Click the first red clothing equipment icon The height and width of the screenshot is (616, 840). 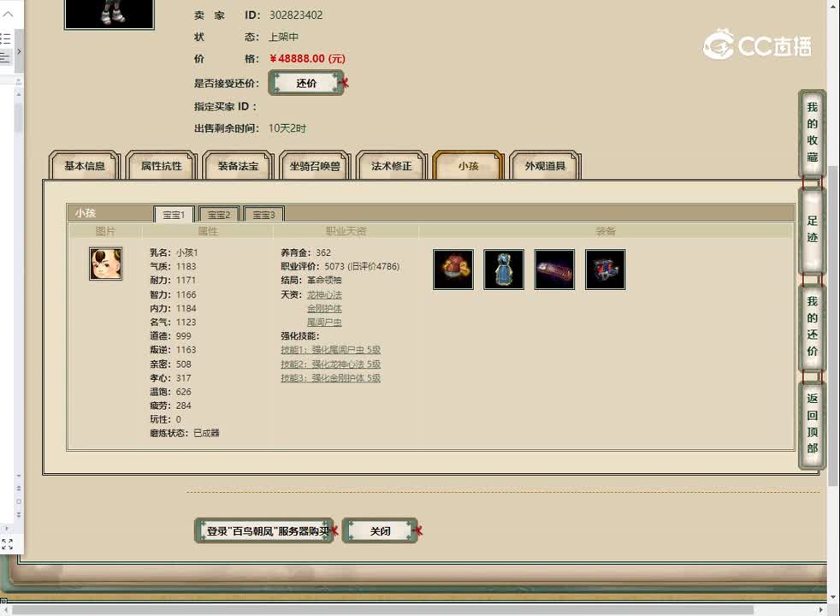click(x=453, y=269)
